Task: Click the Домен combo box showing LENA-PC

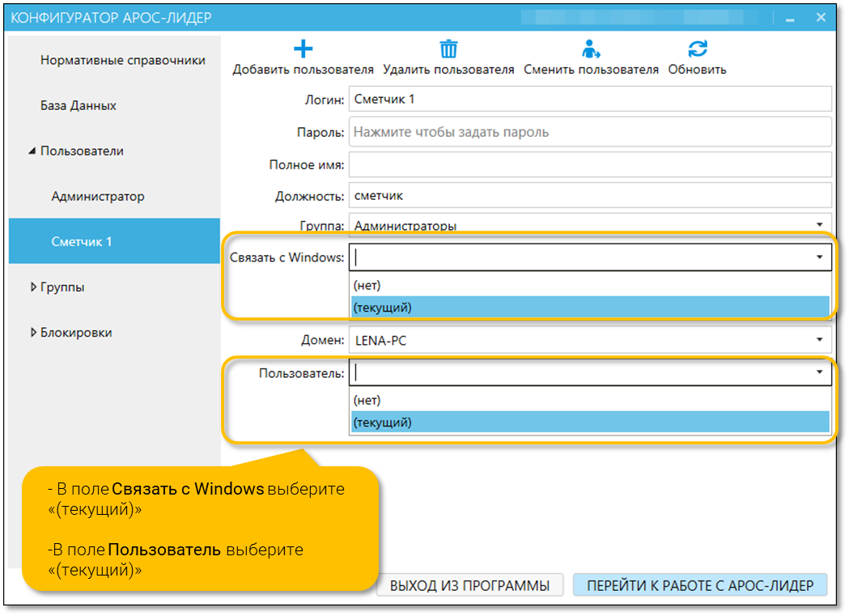Action: (x=590, y=340)
